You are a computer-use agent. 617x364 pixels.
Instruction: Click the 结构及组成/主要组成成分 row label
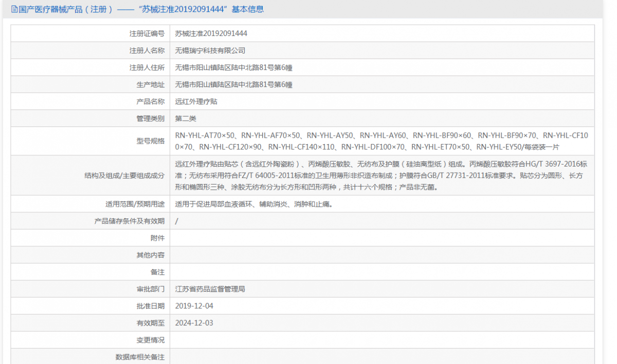(124, 175)
